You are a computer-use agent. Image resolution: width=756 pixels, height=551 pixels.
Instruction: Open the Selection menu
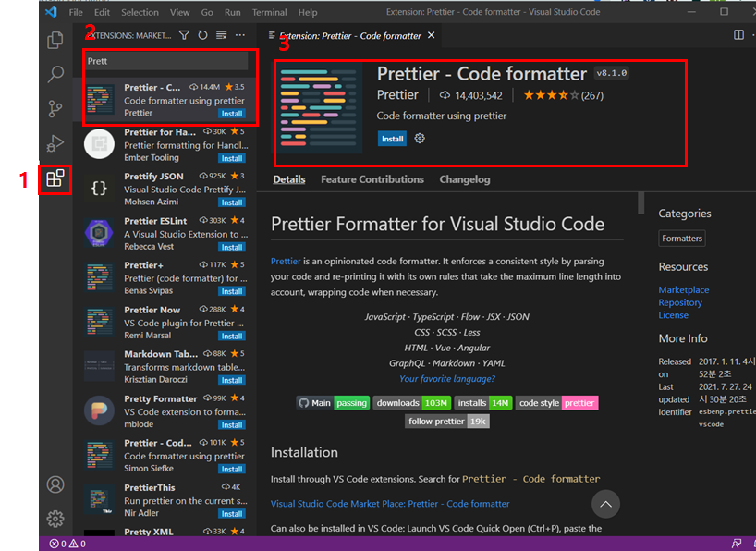140,13
